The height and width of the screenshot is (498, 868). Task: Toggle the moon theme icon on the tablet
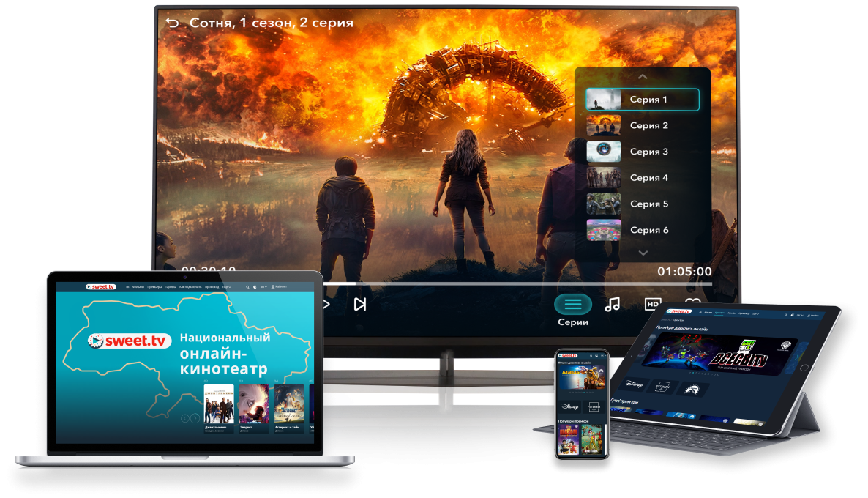tap(792, 315)
